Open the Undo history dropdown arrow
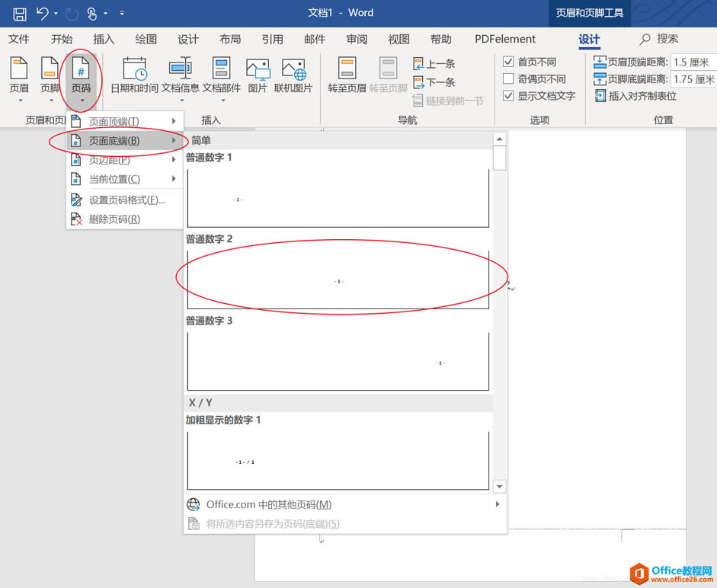 [56, 14]
